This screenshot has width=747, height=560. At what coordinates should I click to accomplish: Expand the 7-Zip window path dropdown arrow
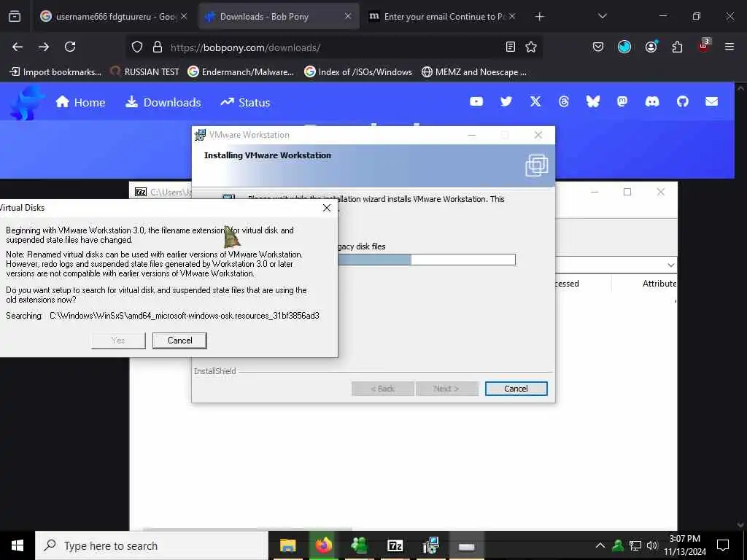tap(671, 265)
